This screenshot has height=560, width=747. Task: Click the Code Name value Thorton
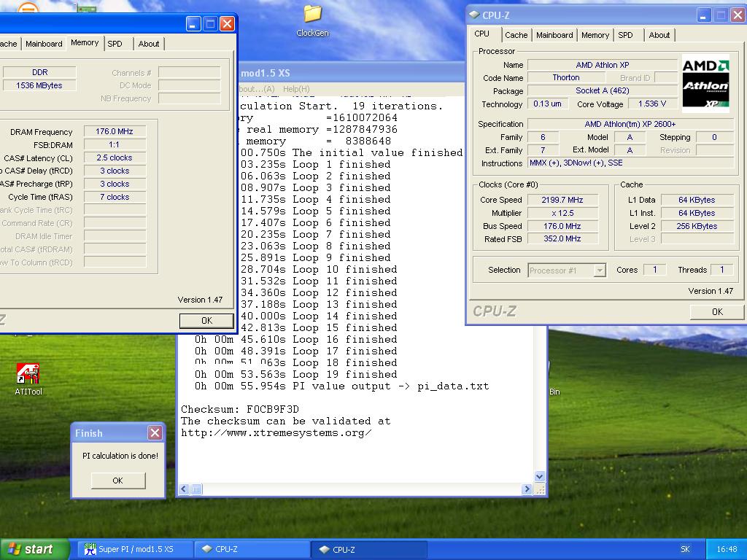[565, 77]
